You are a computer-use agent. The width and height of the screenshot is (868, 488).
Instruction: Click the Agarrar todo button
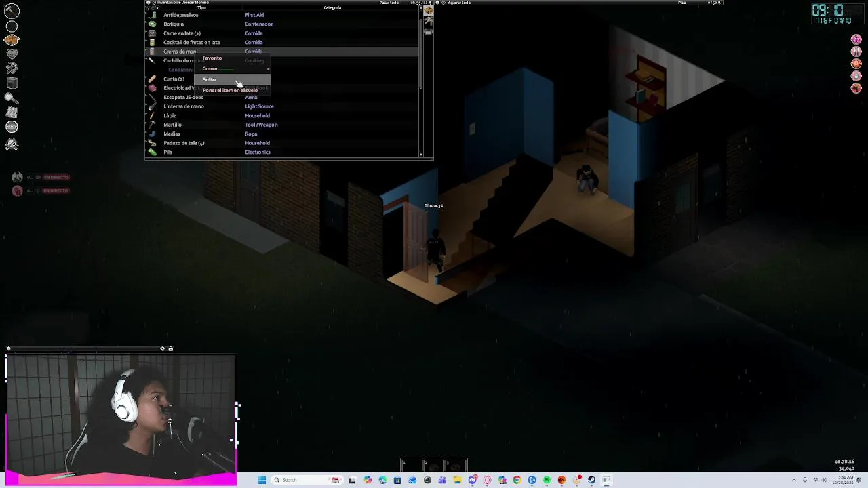458,3
